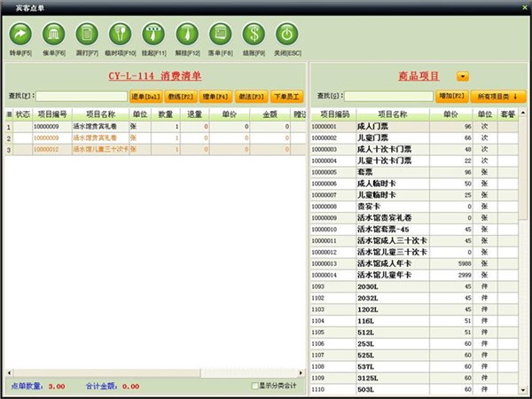Viewport: 532px width, 399px height.
Task: Open 结账[F9] checkout dollar icon
Action: [x=254, y=35]
